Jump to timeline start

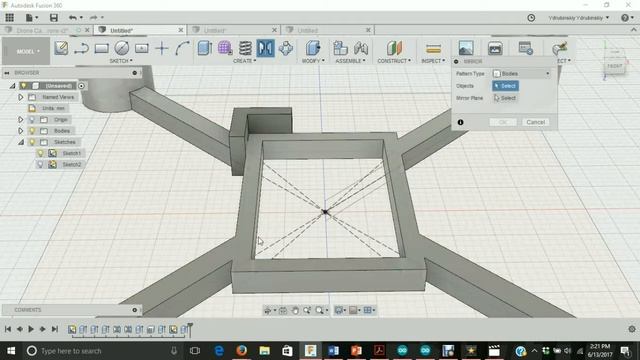click(8, 329)
